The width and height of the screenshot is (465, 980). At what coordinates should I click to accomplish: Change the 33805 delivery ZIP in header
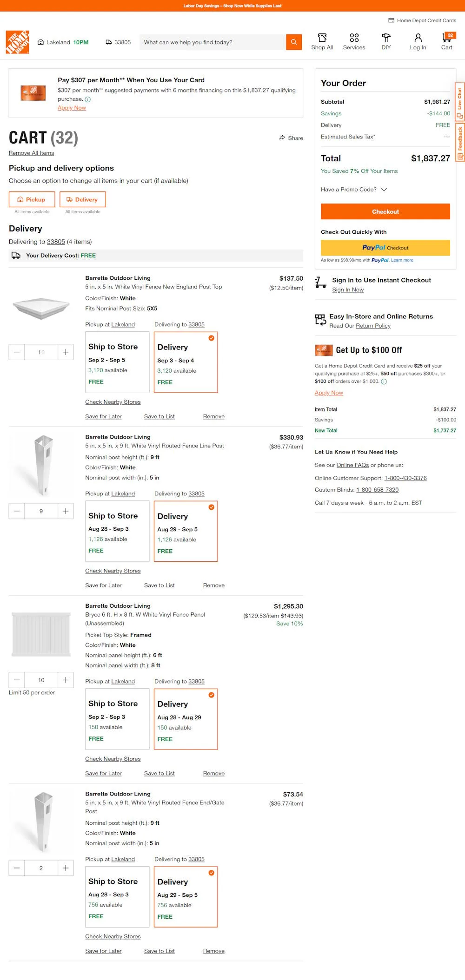tap(118, 42)
